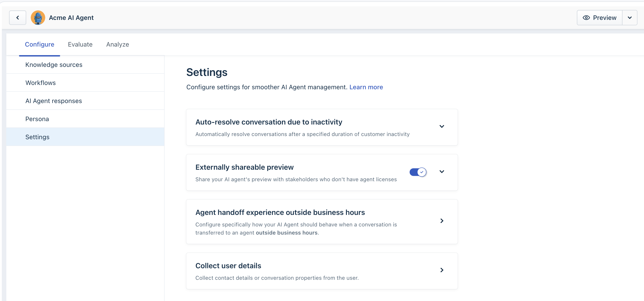Open the dropdown arrow beside Preview

[x=630, y=17]
